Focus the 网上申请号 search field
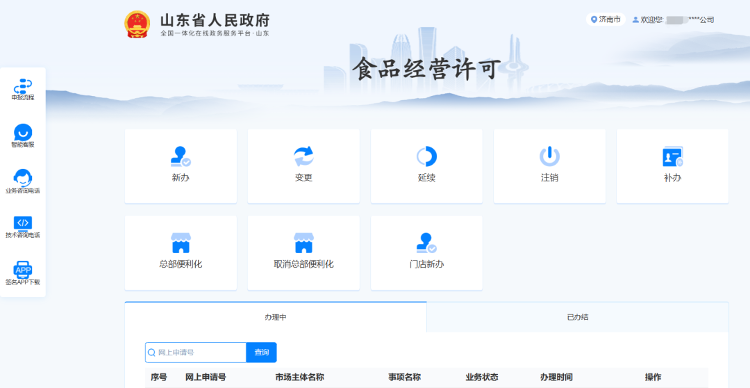 pos(196,353)
